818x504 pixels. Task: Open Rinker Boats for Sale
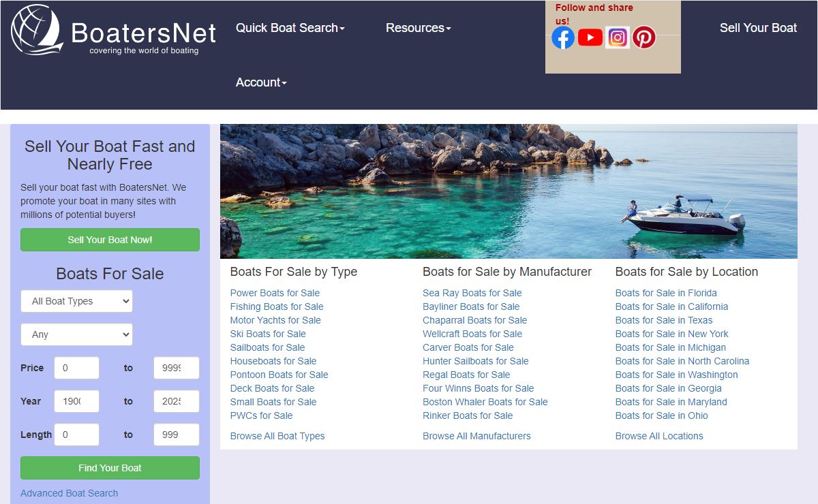pos(468,415)
